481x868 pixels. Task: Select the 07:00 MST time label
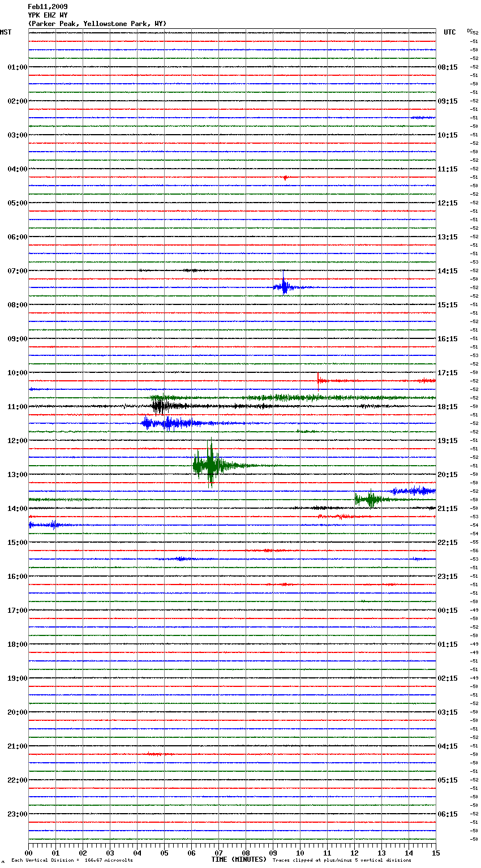[17, 271]
